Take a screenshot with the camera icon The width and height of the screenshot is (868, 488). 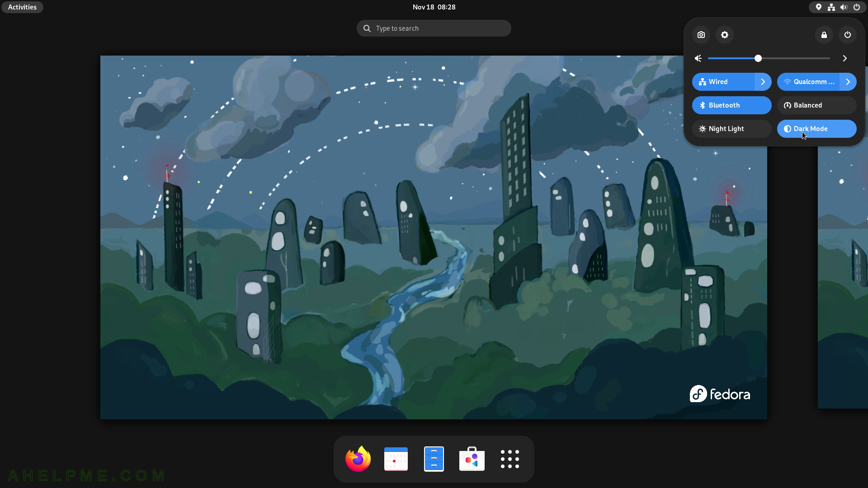click(x=701, y=35)
